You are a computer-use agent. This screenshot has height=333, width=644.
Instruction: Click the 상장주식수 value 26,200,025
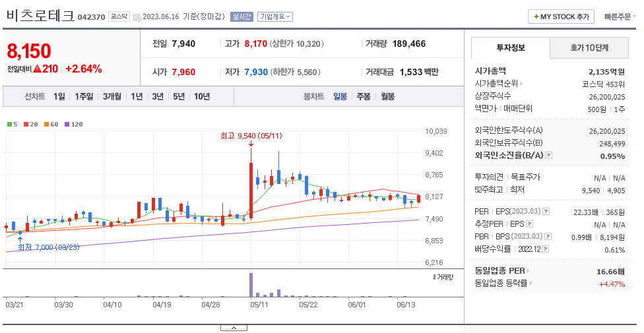coord(606,97)
